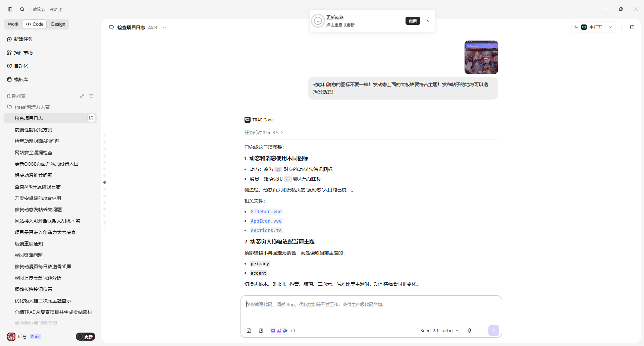
Task: Select the 检查动漫封面API问题 task
Action: pyautogui.click(x=50, y=141)
